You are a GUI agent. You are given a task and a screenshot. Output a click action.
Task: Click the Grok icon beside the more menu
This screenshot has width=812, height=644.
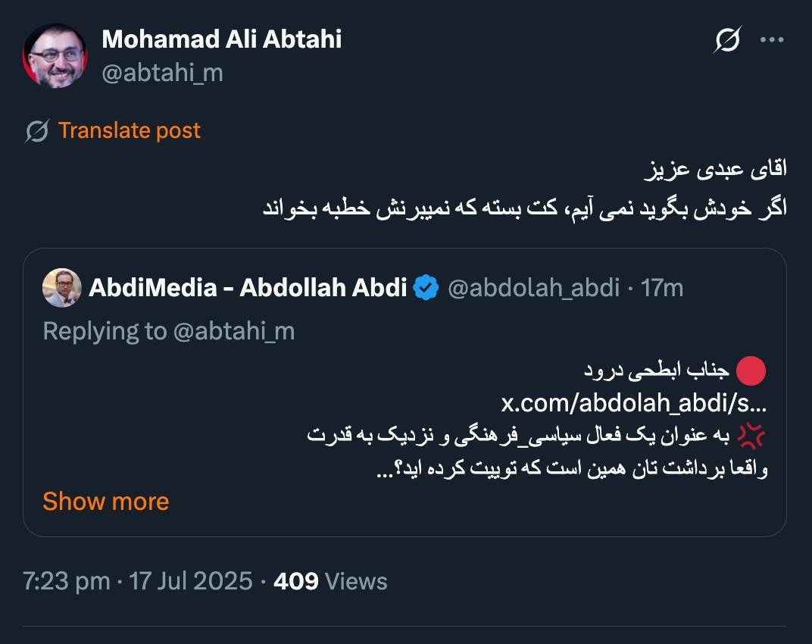click(x=726, y=40)
